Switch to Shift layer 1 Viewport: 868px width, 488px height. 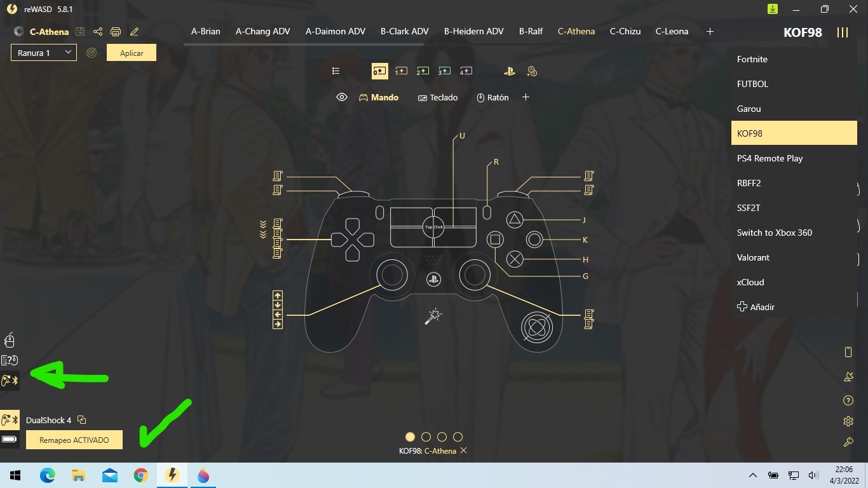pyautogui.click(x=401, y=71)
